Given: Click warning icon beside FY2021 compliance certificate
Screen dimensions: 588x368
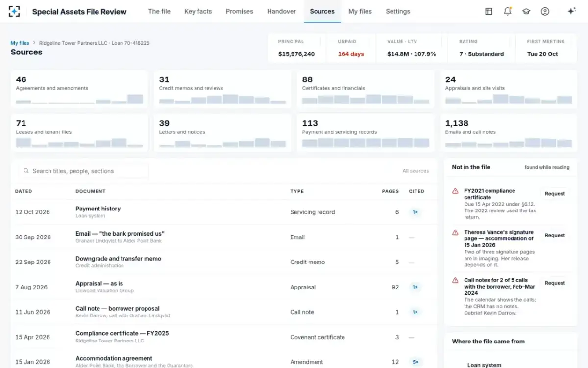Looking at the screenshot, I should (455, 191).
